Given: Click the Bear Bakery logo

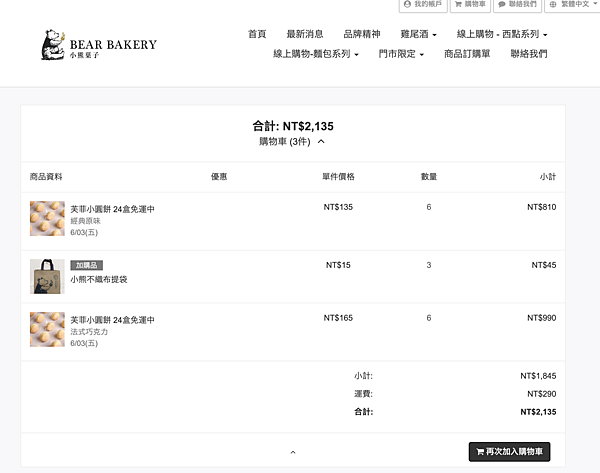Looking at the screenshot, I should tap(98, 45).
